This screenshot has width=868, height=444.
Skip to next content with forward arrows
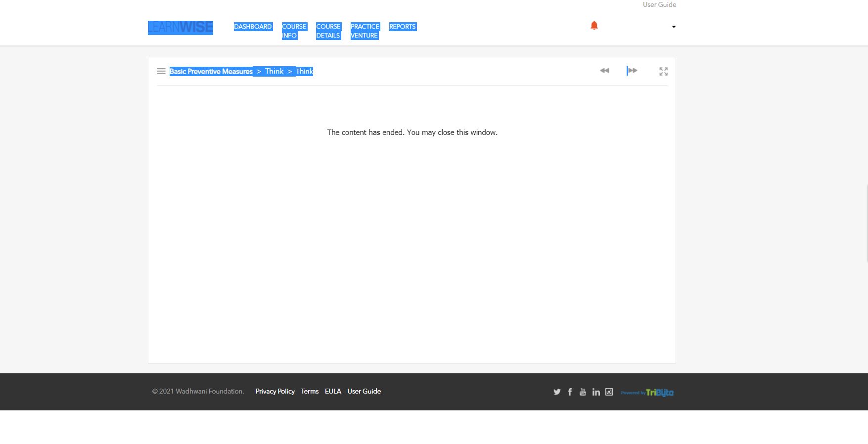[632, 71]
